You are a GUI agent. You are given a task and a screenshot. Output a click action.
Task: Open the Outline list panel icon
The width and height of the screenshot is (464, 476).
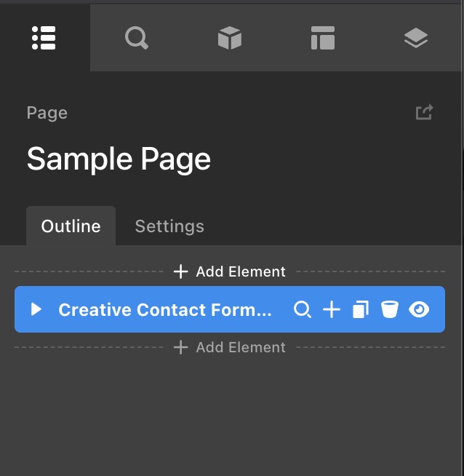44,38
